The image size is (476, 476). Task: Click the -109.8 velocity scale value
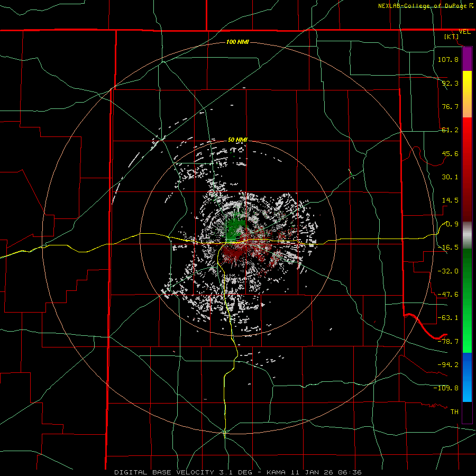446,388
